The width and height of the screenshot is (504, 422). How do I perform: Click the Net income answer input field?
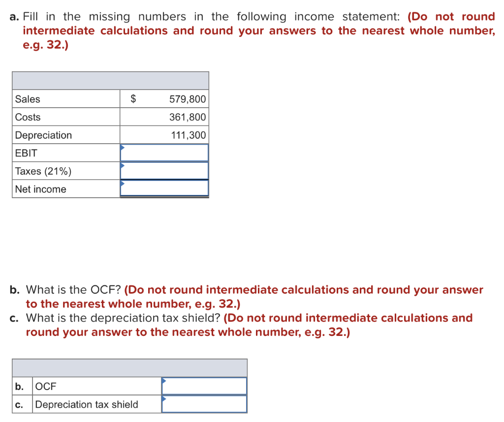click(164, 188)
